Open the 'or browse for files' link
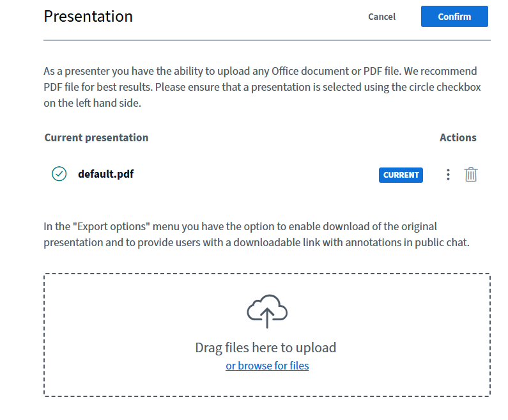The width and height of the screenshot is (508, 420). point(267,366)
